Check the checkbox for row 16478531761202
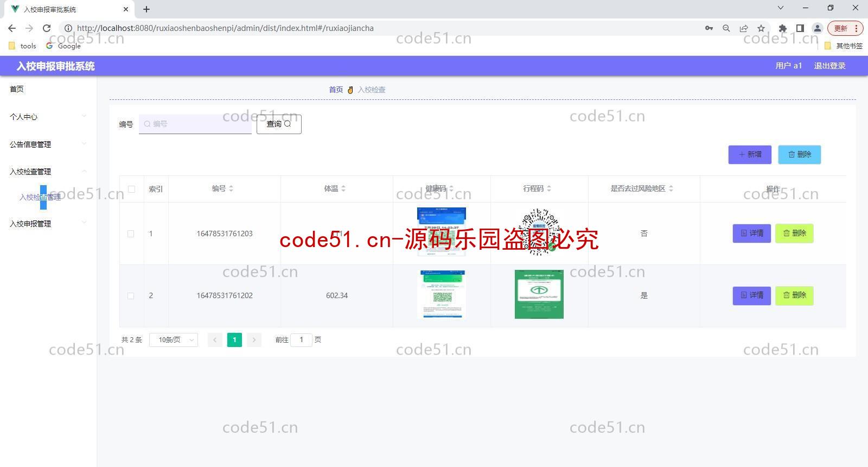Viewport: 868px width, 467px height. point(131,296)
